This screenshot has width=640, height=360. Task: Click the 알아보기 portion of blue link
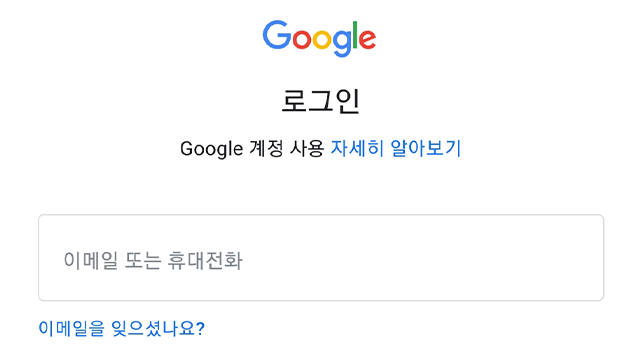point(426,148)
